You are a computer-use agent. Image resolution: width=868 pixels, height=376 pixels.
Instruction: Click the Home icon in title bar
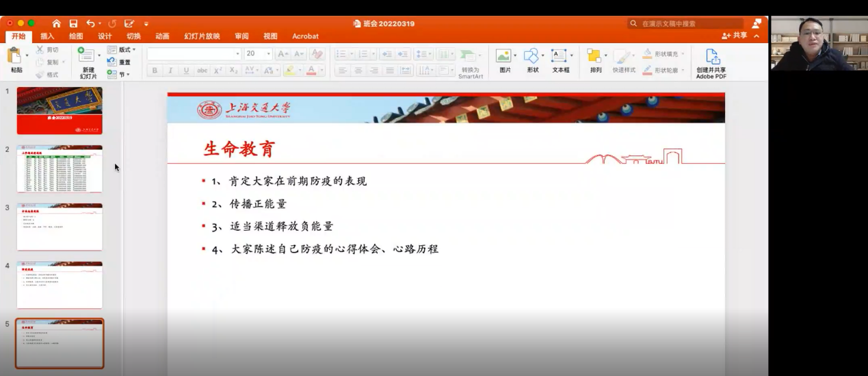56,23
